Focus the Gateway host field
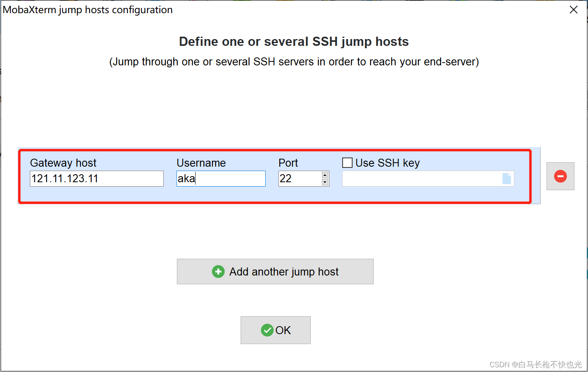This screenshot has width=588, height=372. [x=97, y=179]
